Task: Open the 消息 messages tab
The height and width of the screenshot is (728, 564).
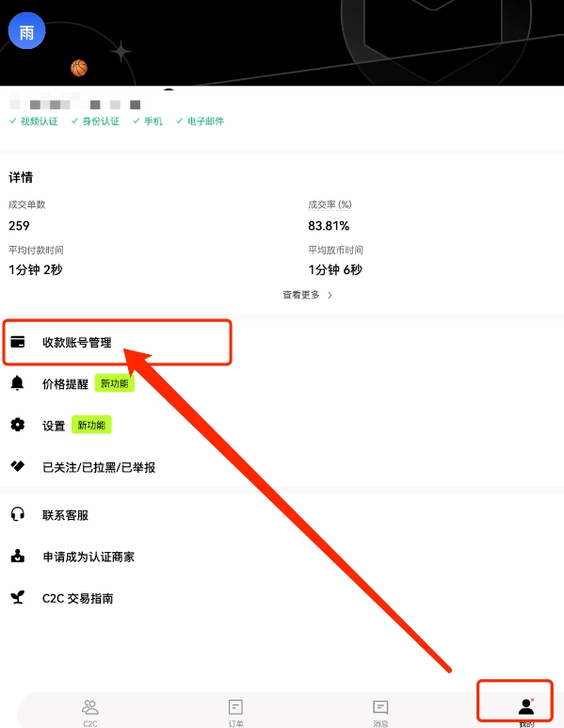Action: [380, 713]
